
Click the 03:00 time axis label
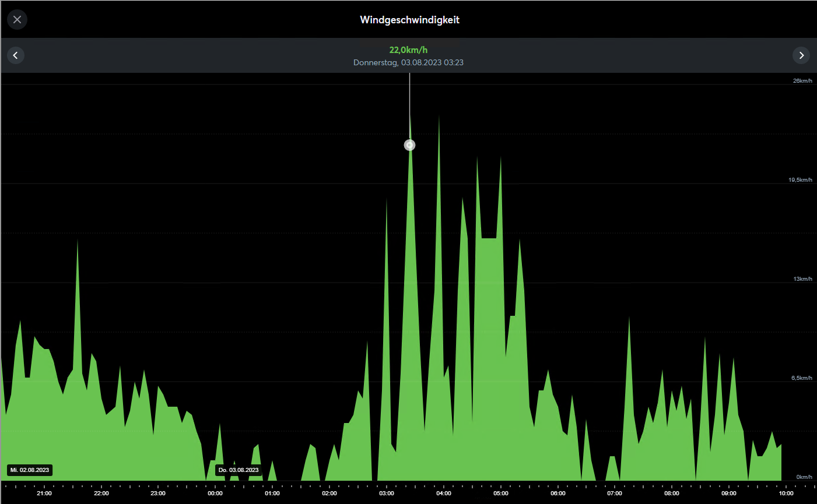pyautogui.click(x=387, y=494)
